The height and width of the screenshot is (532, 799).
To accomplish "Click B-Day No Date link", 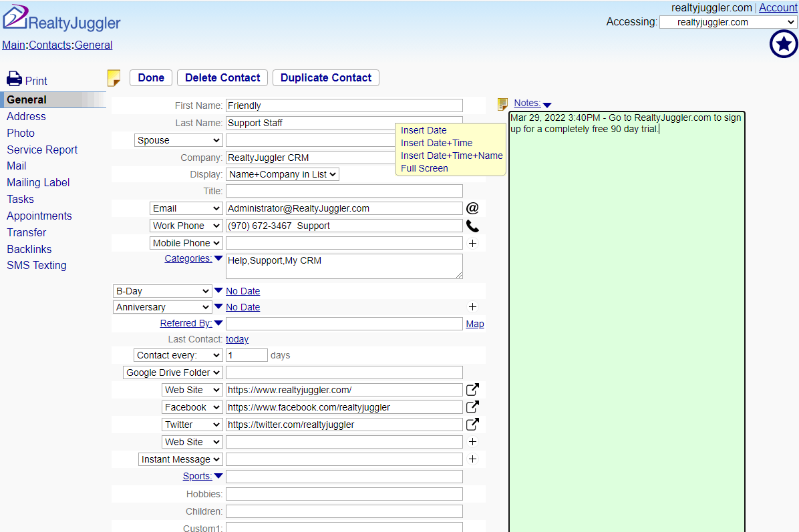I will pos(243,291).
